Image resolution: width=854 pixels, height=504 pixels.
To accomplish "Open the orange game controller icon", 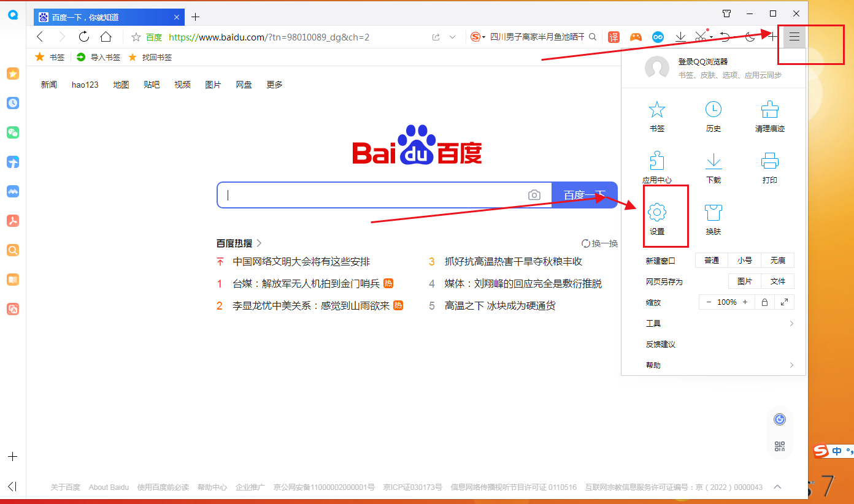I will (x=636, y=37).
